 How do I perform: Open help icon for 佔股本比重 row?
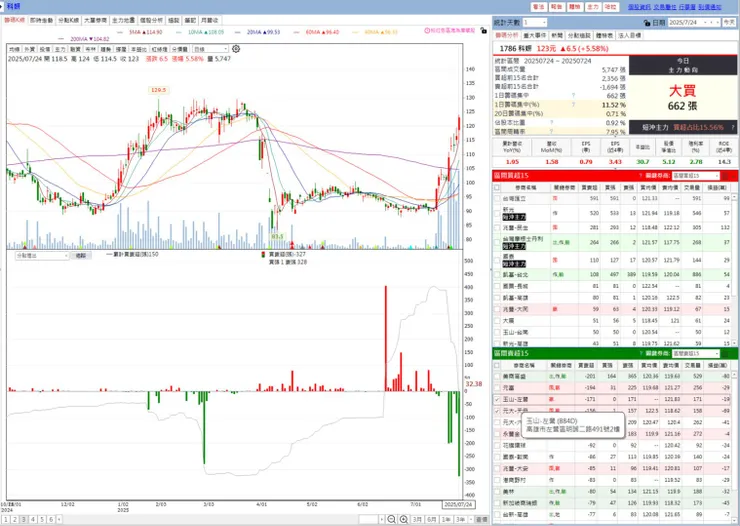click(x=551, y=123)
